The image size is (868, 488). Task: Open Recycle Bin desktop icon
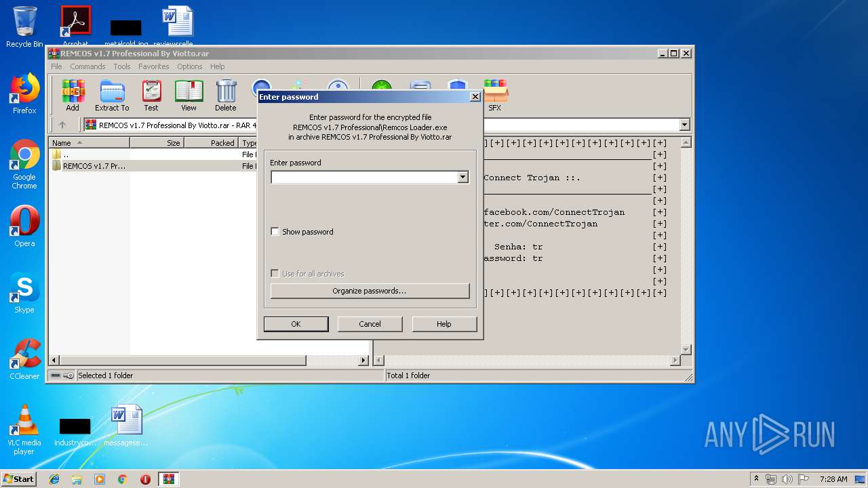[24, 27]
